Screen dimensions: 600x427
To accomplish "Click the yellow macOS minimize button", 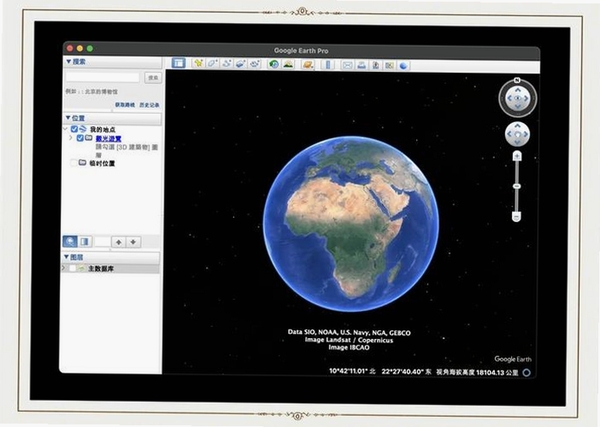I will (80, 48).
